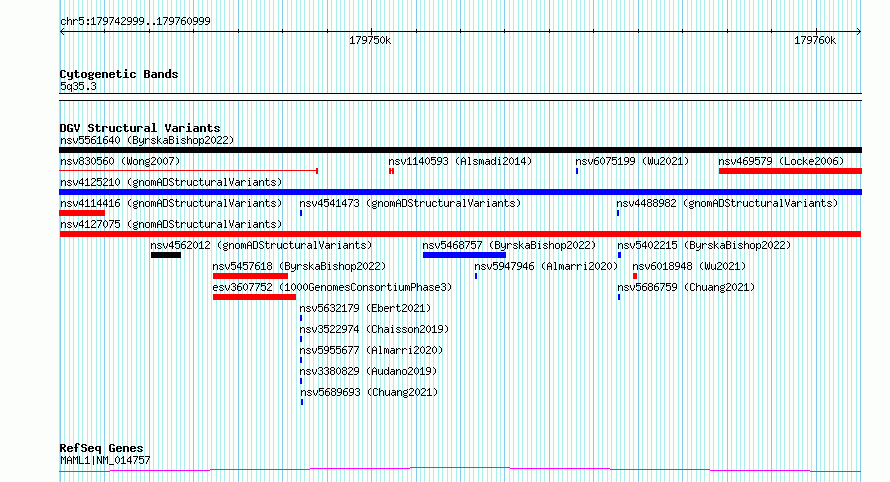Viewport: 890px width, 482px height.
Task: Open nsv6075199 (Wu2021) label
Action: pyautogui.click(x=632, y=161)
